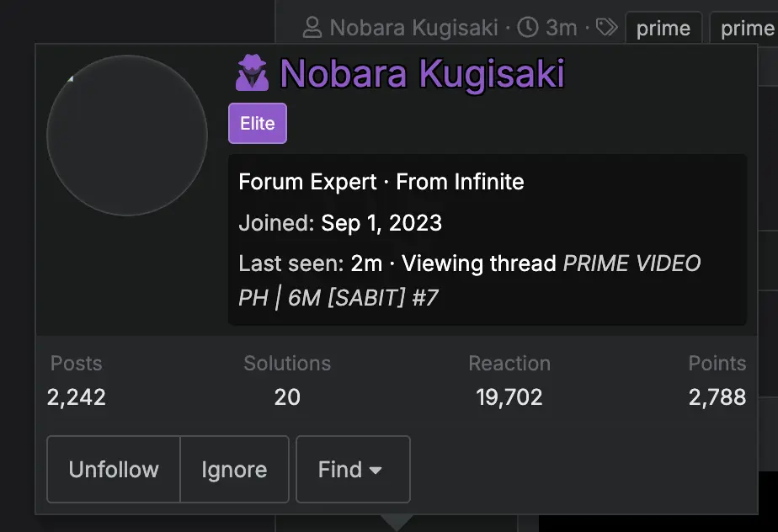Open Nobara Kugisaki profile name link
778x532 pixels.
(x=422, y=73)
